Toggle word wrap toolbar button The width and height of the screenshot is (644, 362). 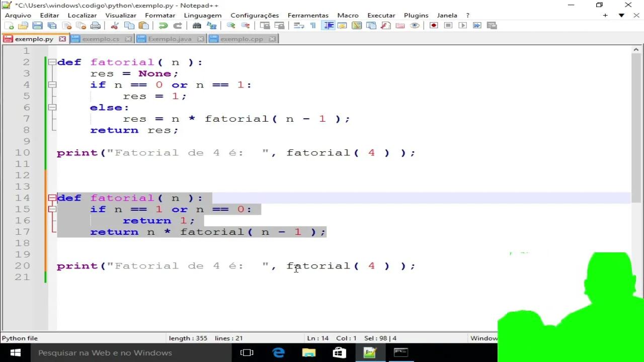click(x=298, y=26)
